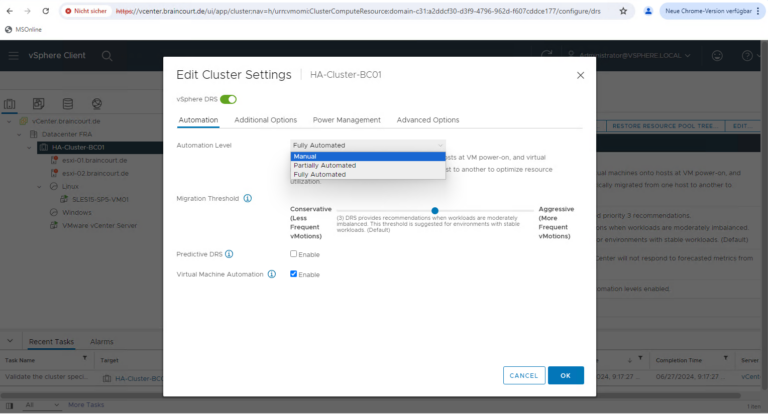The height and width of the screenshot is (414, 768).
Task: Click the Datacenter FRA icon
Action: pos(34,134)
